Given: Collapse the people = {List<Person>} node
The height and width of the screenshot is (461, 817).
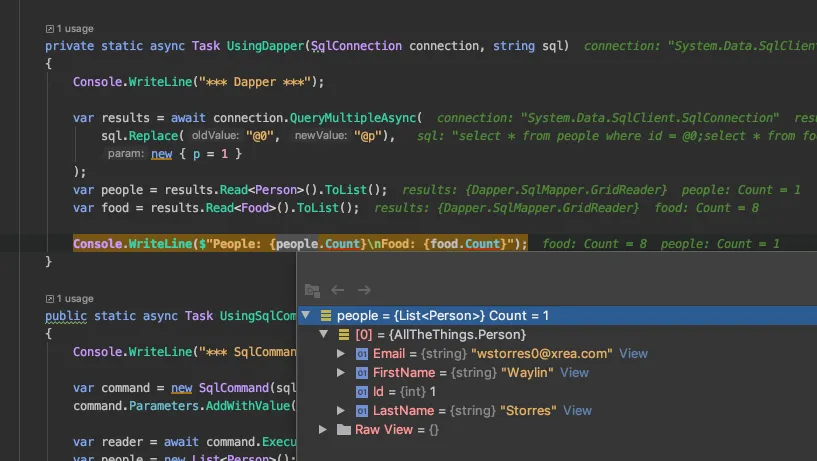Looking at the screenshot, I should (306, 315).
